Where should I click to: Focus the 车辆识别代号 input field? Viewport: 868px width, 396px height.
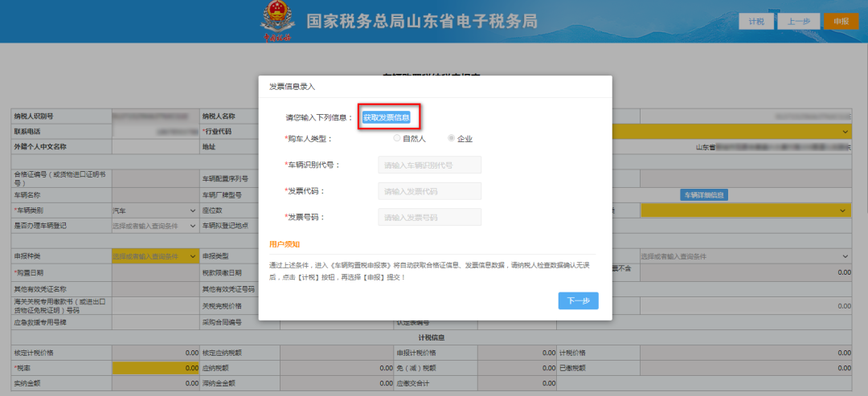click(429, 165)
